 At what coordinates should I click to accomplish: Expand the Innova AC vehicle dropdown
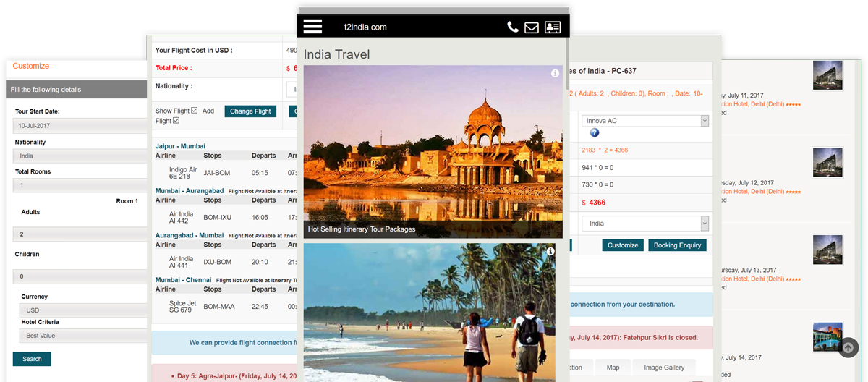[x=645, y=121]
